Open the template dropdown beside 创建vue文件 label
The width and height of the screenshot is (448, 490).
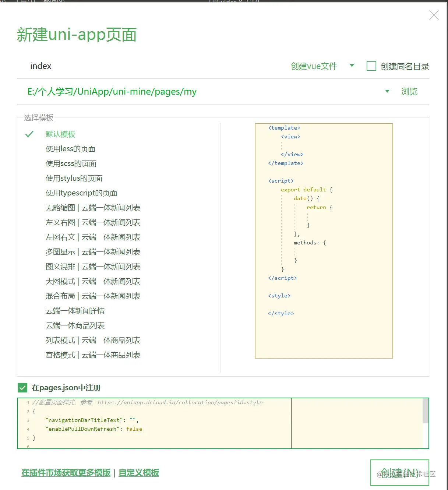[x=352, y=66]
